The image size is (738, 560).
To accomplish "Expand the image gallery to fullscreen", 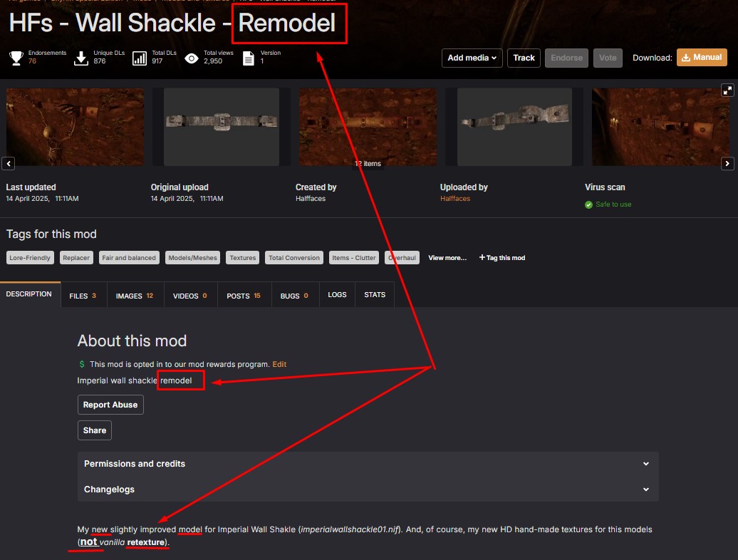I will coord(727,90).
